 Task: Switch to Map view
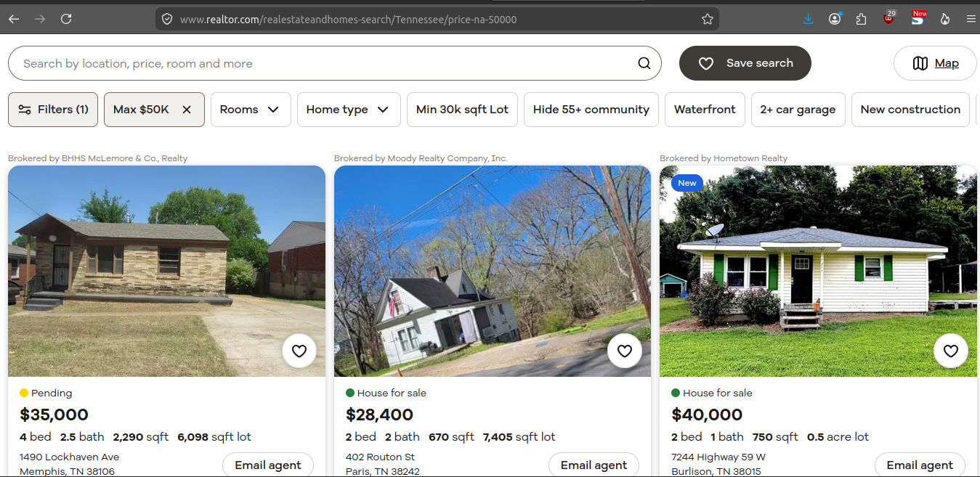click(936, 63)
